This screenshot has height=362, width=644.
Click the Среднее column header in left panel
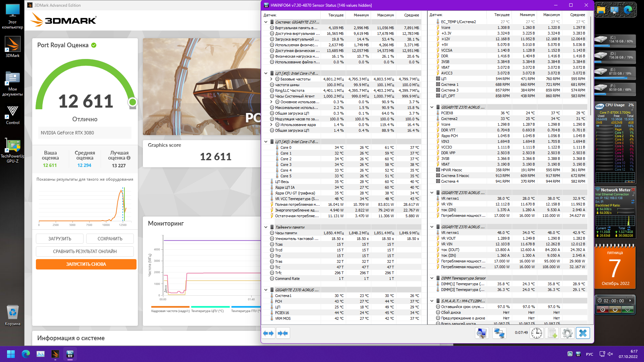(x=411, y=15)
